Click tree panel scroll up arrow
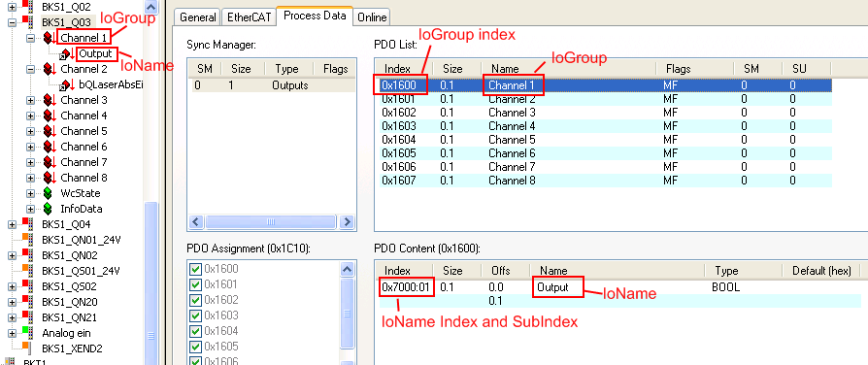 click(150, 7)
